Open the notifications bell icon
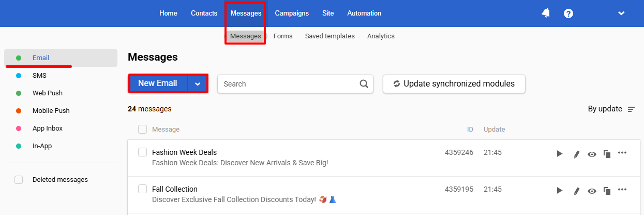This screenshot has height=215, width=644. tap(546, 13)
